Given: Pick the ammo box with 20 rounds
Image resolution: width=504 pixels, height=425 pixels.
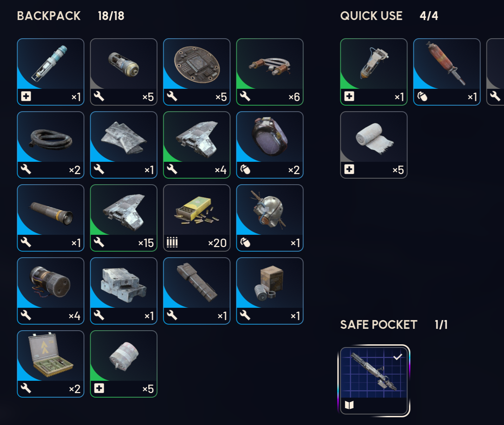Looking at the screenshot, I should point(197,218).
